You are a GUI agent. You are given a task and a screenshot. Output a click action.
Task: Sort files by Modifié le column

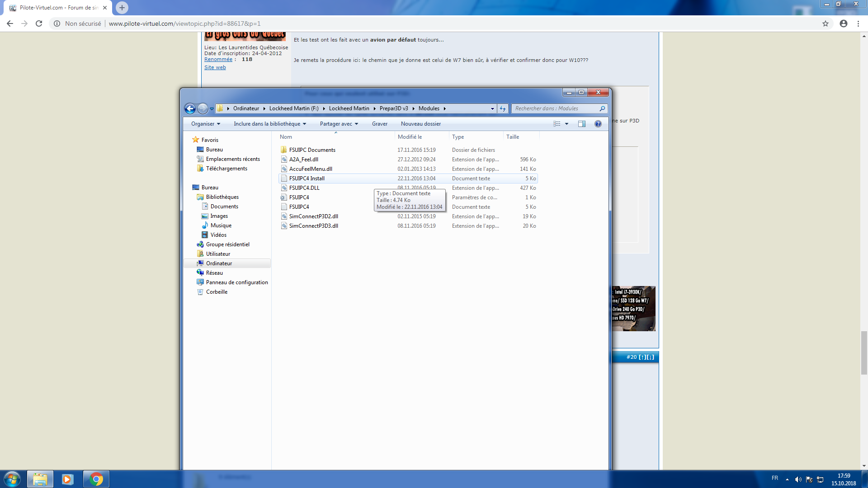click(x=422, y=137)
